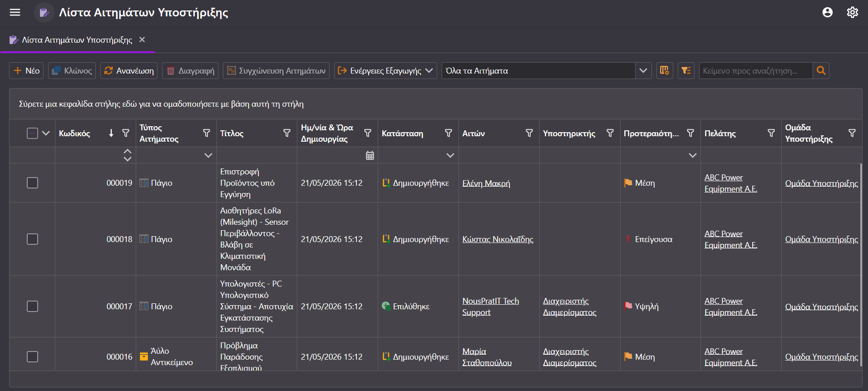This screenshot has height=391, width=868.
Task: Click the Διαγραφή delete button
Action: (190, 71)
